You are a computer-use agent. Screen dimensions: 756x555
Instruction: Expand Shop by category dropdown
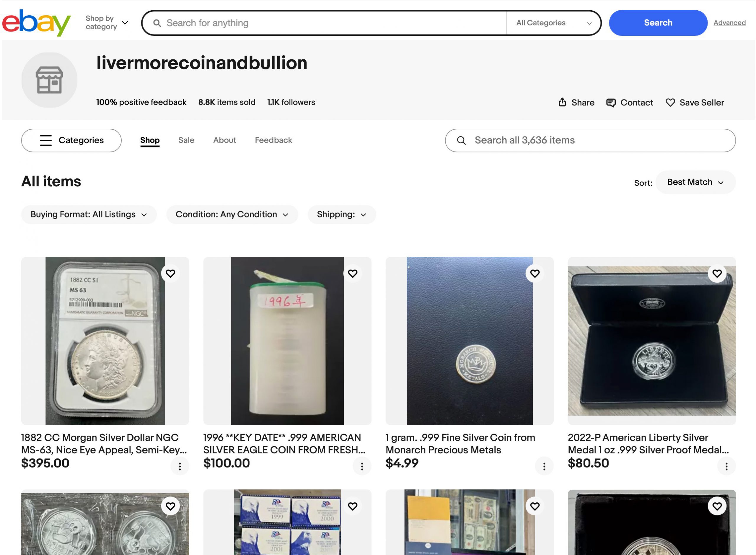[107, 23]
